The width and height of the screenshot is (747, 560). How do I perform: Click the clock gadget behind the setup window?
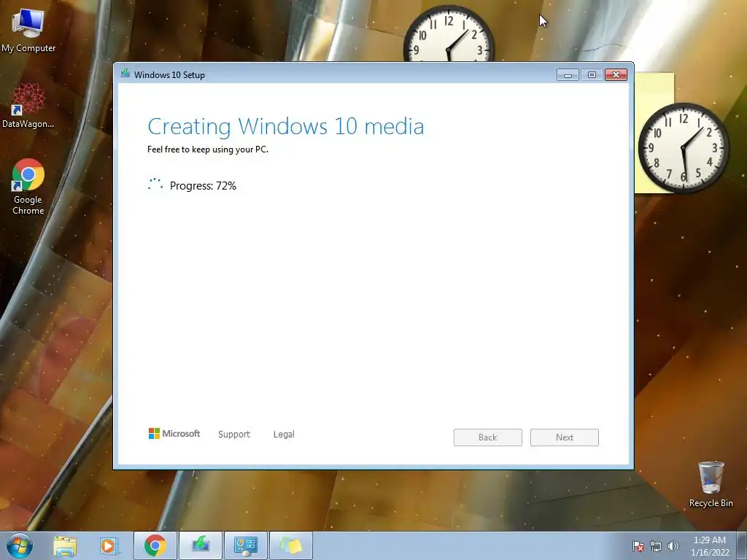coord(449,34)
